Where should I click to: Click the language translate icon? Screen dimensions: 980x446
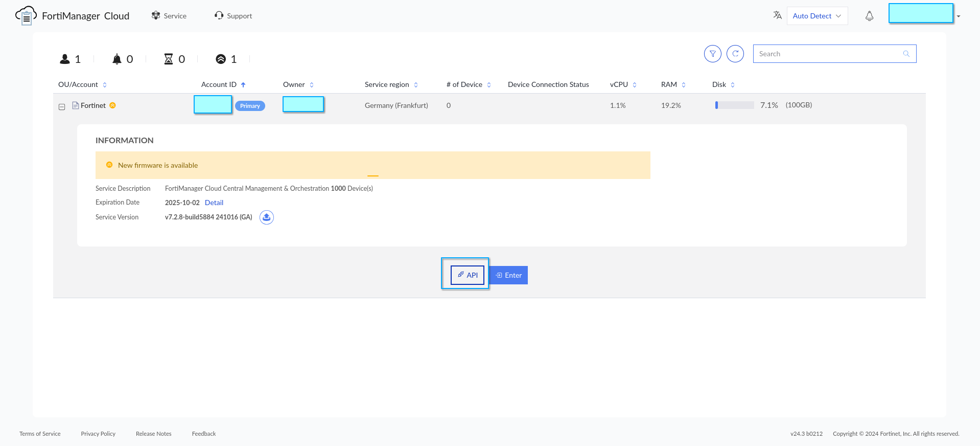tap(777, 15)
